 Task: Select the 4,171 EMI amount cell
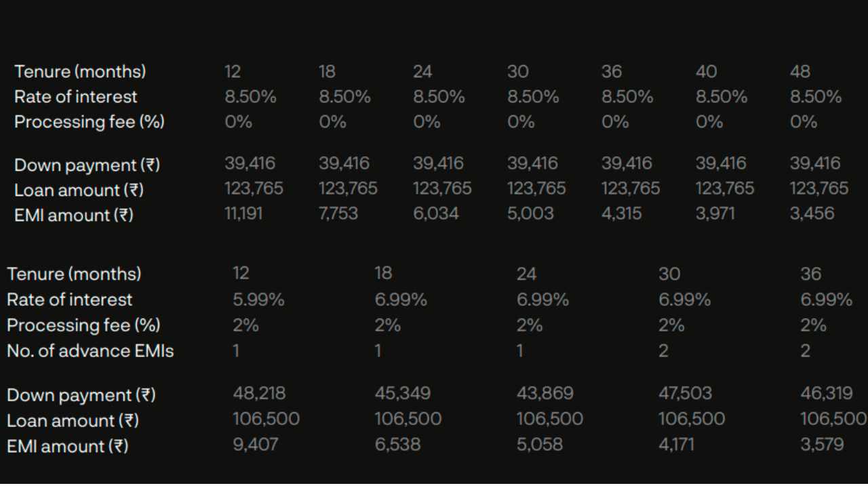[676, 445]
